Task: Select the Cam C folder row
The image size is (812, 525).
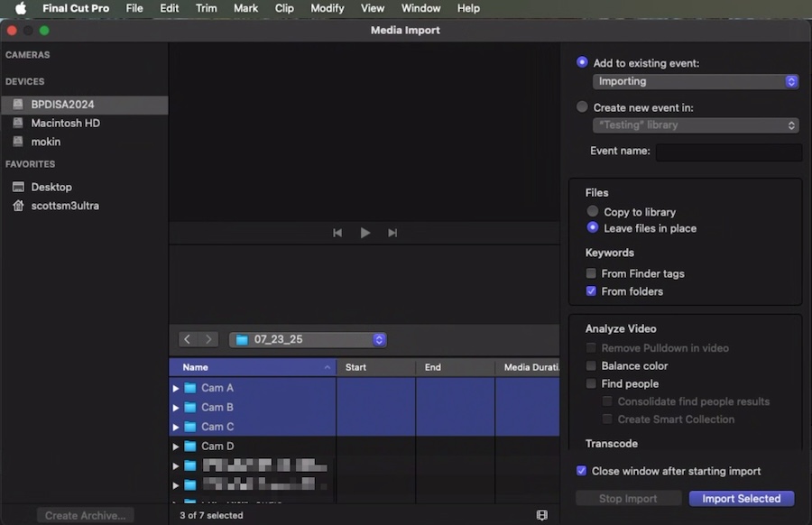Action: pos(364,427)
